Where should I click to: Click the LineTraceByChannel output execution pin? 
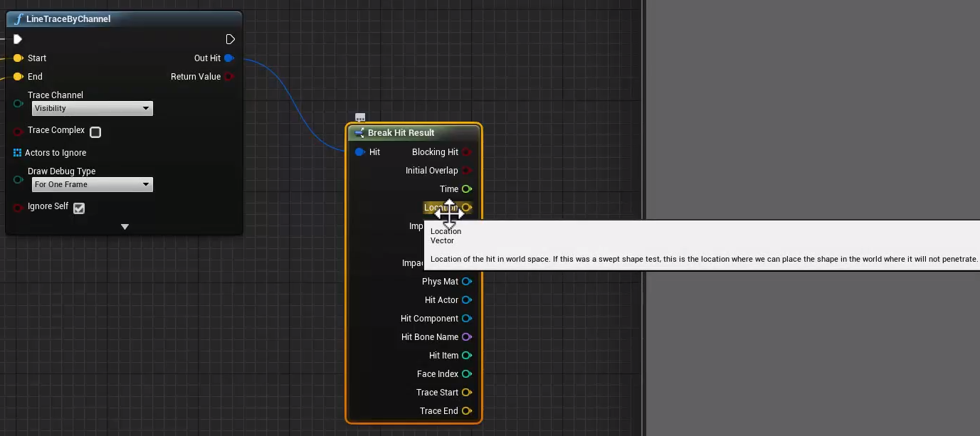coord(230,39)
